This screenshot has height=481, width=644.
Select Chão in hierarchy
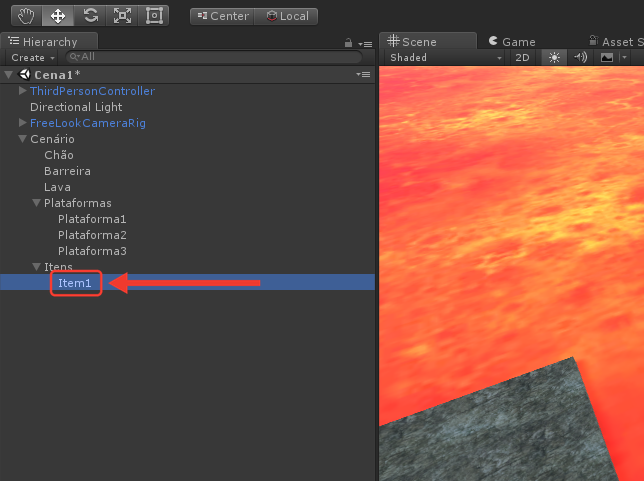coord(59,155)
